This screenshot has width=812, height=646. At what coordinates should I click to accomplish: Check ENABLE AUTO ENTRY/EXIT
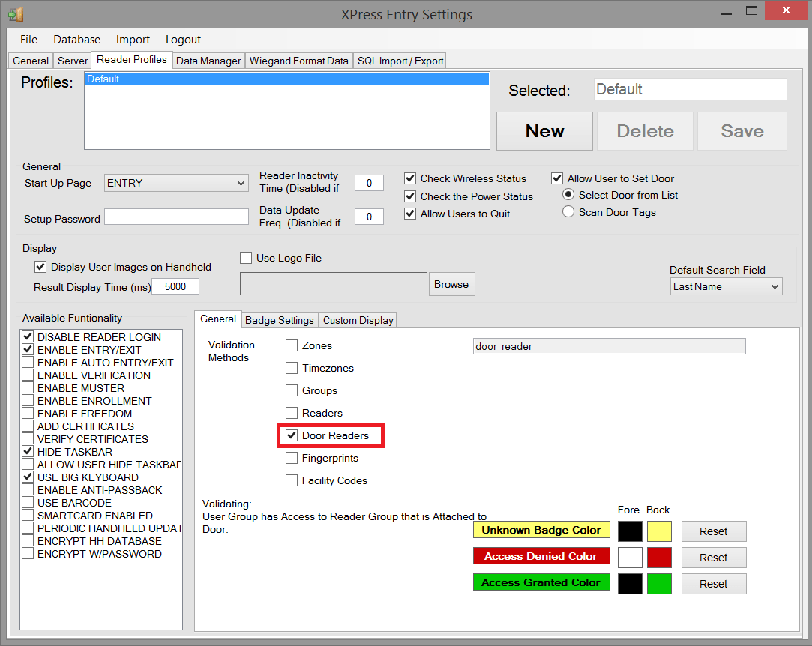[28, 362]
